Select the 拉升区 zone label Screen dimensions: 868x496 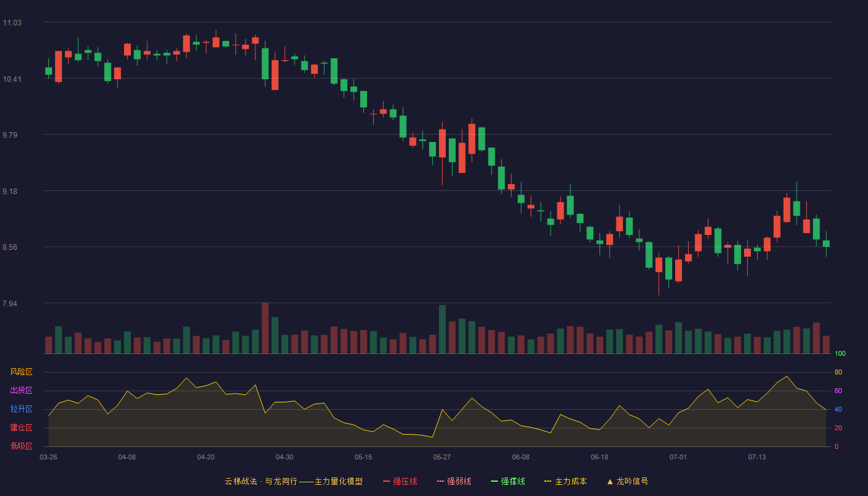click(21, 409)
